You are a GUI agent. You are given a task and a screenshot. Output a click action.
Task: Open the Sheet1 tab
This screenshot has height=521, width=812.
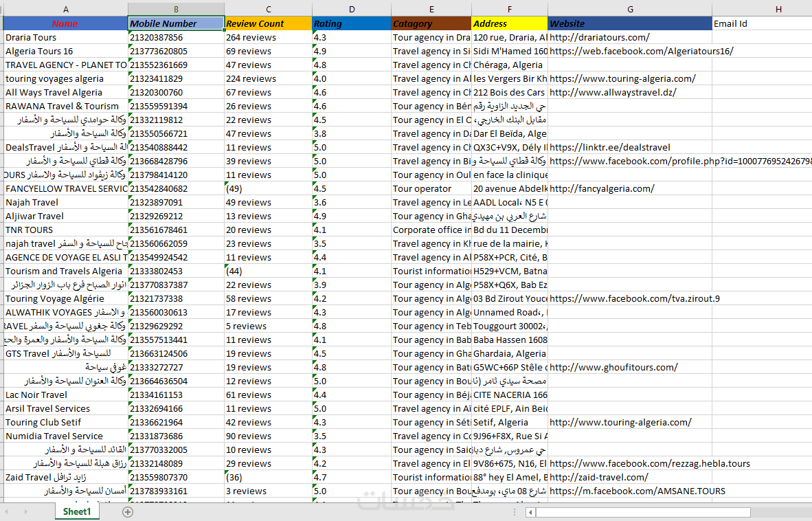77,511
